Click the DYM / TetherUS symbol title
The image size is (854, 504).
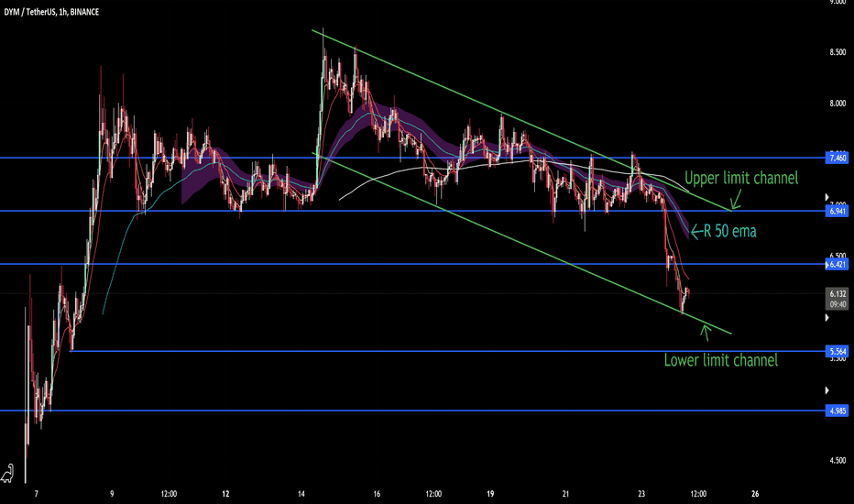click(x=51, y=12)
